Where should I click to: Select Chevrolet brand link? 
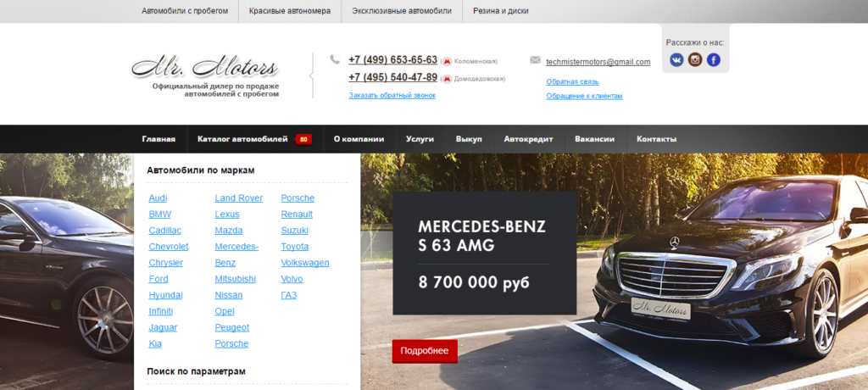[x=169, y=247]
